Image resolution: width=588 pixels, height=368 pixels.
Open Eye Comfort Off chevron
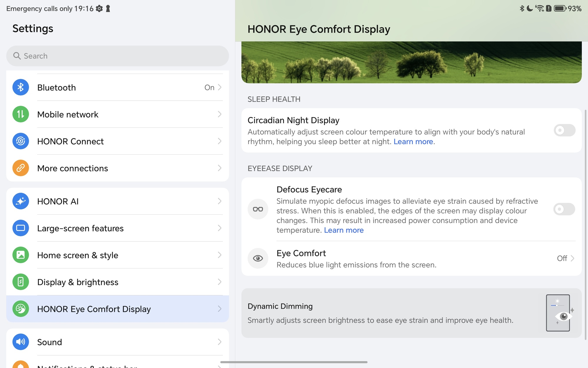(x=572, y=258)
